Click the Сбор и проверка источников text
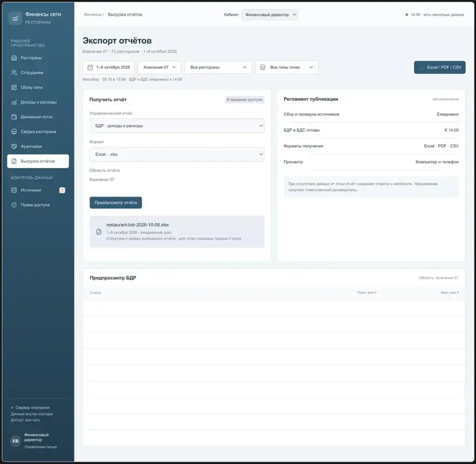476x464 pixels. (x=311, y=114)
